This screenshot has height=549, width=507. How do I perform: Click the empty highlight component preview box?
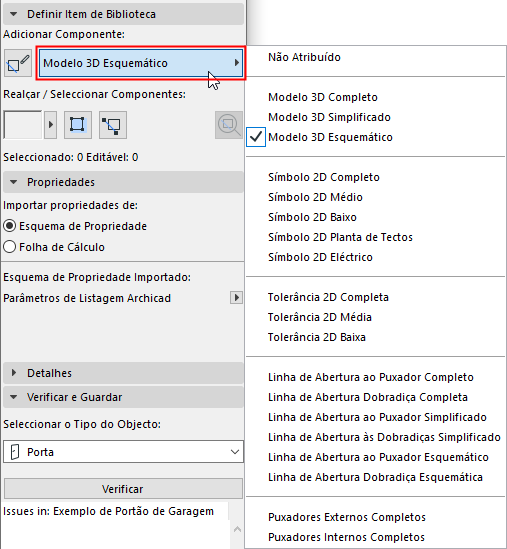pos(23,125)
